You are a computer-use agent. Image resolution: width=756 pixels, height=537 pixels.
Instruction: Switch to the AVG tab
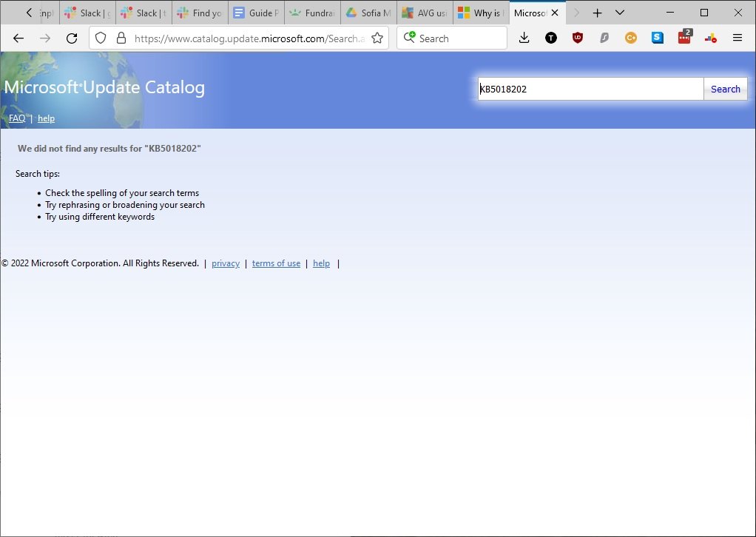click(425, 13)
